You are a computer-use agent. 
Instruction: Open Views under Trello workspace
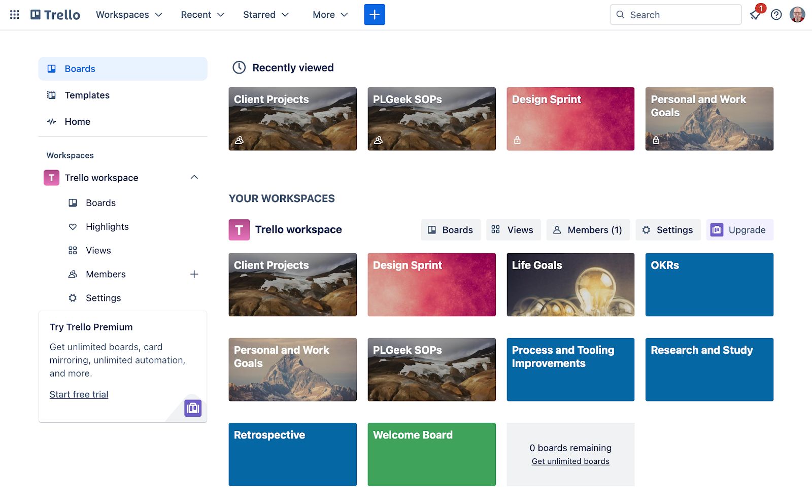pyautogui.click(x=98, y=250)
